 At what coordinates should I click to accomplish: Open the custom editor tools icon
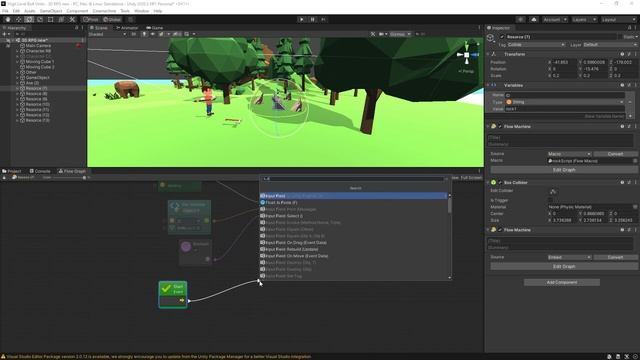(72, 20)
